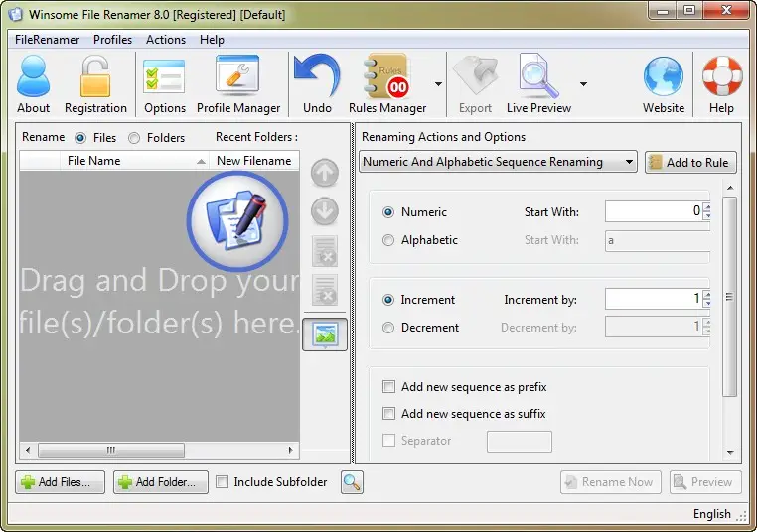Increase the Increment by value

tap(706, 295)
